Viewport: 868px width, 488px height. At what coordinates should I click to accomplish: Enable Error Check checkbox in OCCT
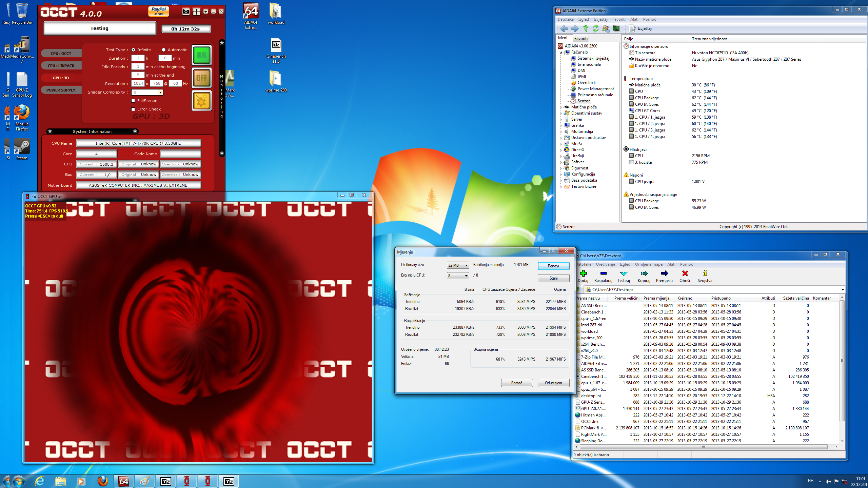coord(133,109)
